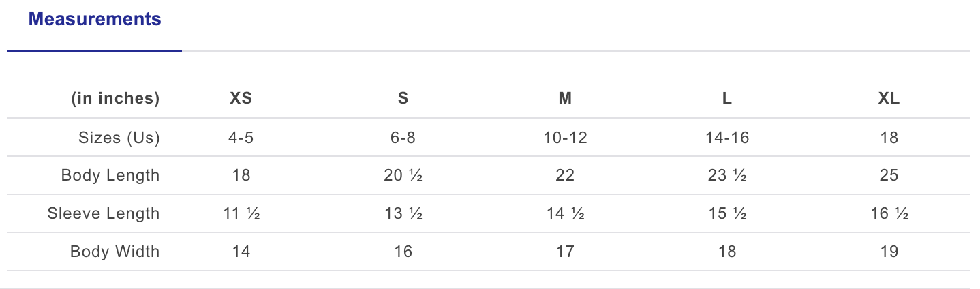This screenshot has width=980, height=289.
Task: Select the Sleeve Length row label
Action: click(104, 213)
